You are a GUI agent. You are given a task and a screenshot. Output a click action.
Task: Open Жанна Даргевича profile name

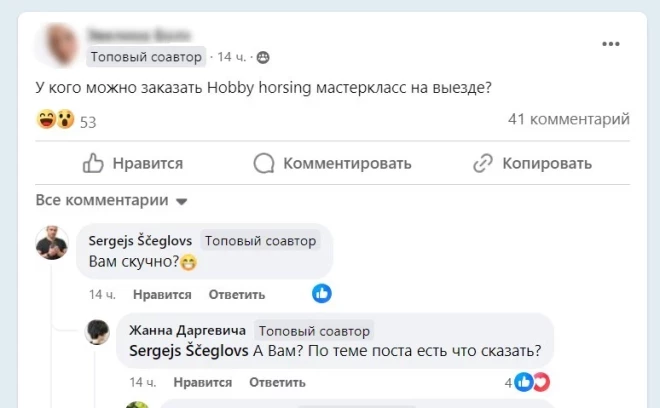(186, 330)
